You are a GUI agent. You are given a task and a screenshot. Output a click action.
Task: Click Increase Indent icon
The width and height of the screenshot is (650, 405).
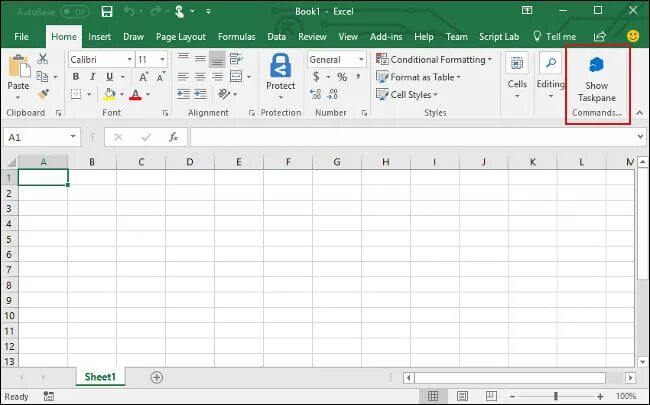click(201, 94)
